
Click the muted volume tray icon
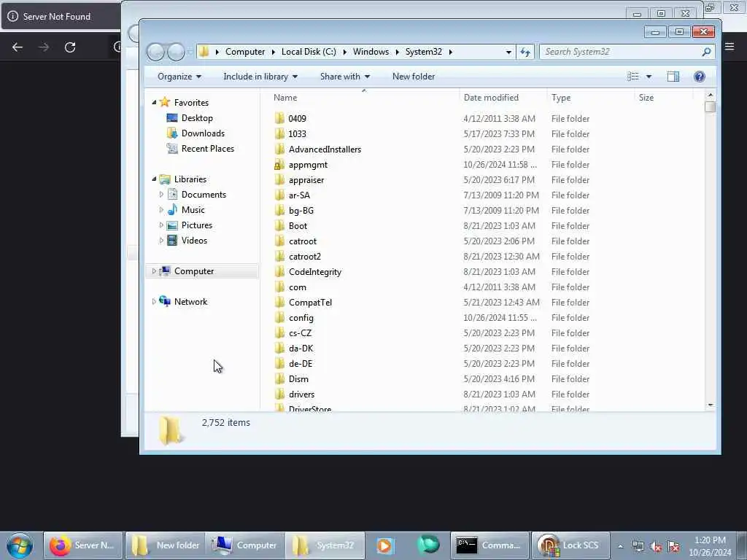[x=656, y=547]
